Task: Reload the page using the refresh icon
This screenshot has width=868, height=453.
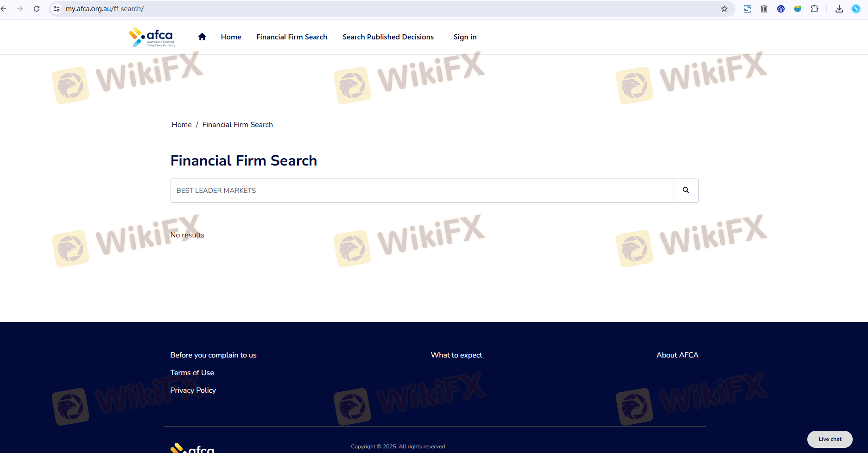Action: coord(37,9)
